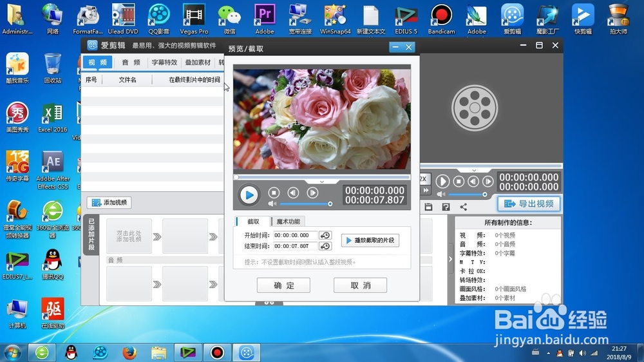Click the start time input field
The image size is (644, 362).
(x=296, y=236)
